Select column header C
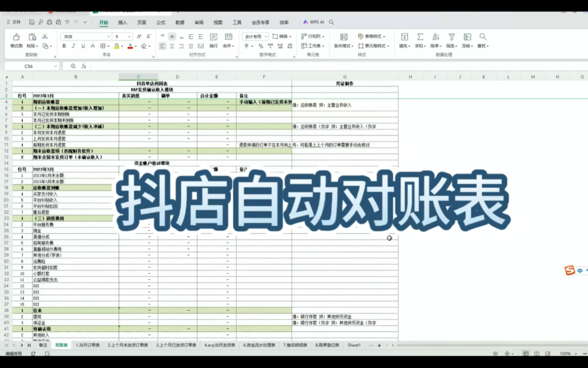Image resolution: width=588 pixels, height=368 pixels. coord(138,77)
